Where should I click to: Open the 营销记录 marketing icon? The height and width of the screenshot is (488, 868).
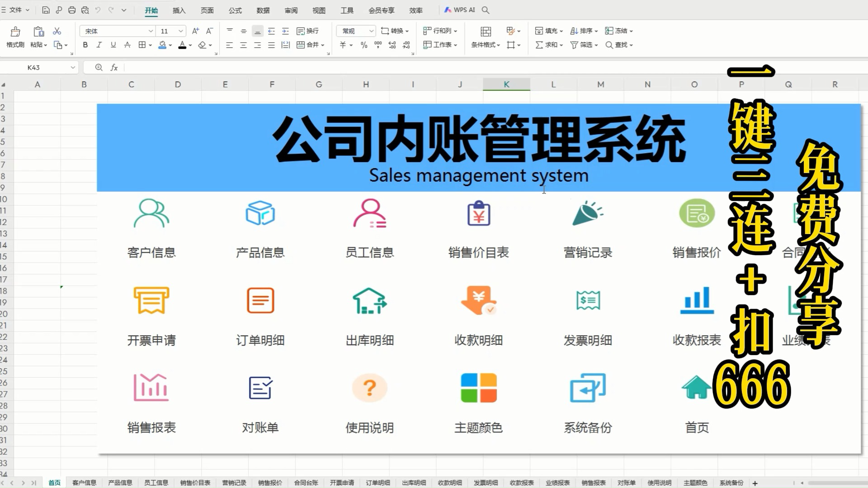click(588, 213)
